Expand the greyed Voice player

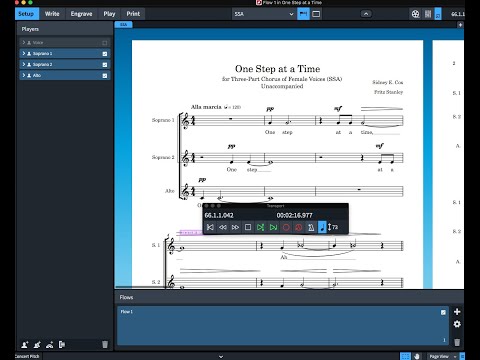pos(24,42)
